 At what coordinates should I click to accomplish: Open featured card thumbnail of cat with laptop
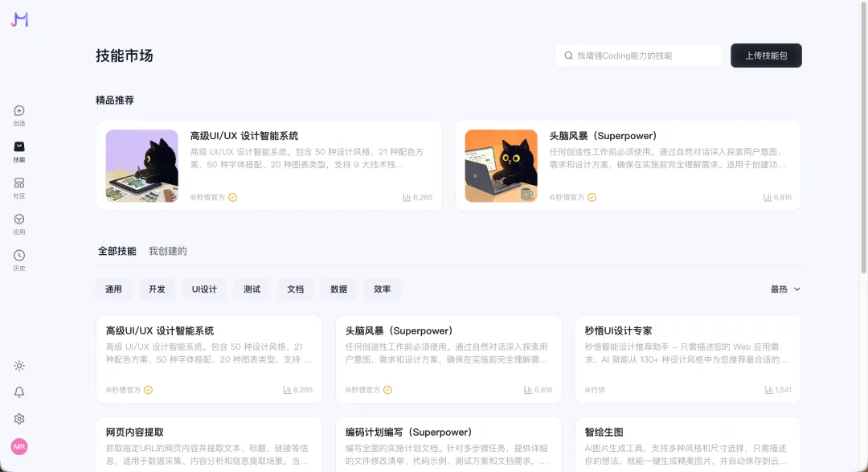pyautogui.click(x=501, y=166)
